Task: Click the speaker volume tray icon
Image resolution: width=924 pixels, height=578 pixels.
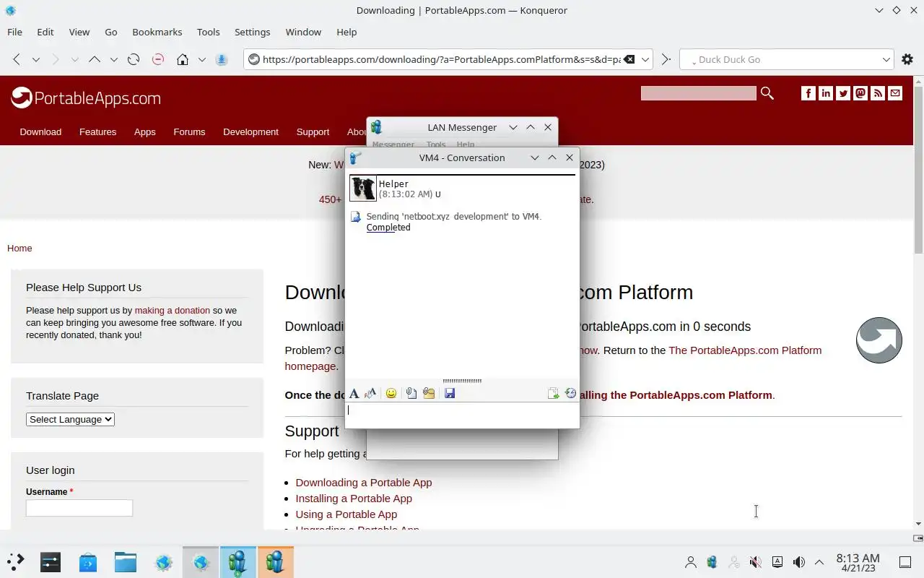Action: (798, 562)
